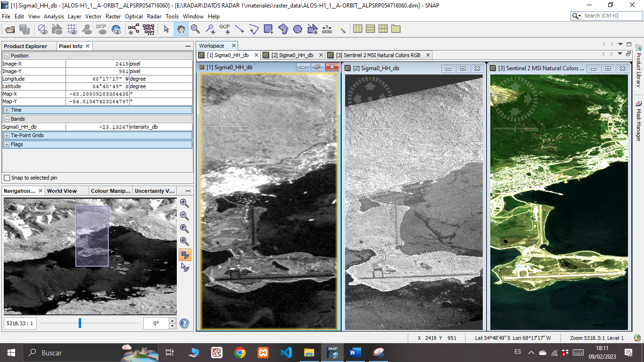Select the Draw Polygon tool
644x362 pixels.
coord(283,29)
